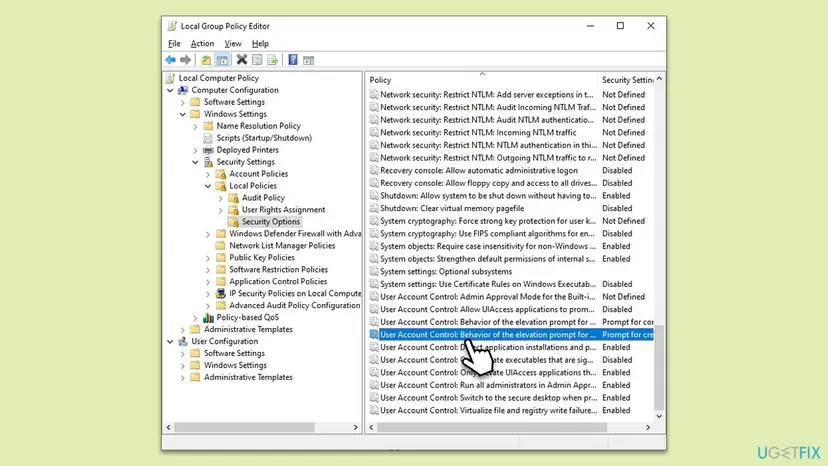Screen dimensions: 828x466
Task: Expand Administrative Templates under Computer Configuration
Action: [x=183, y=330]
